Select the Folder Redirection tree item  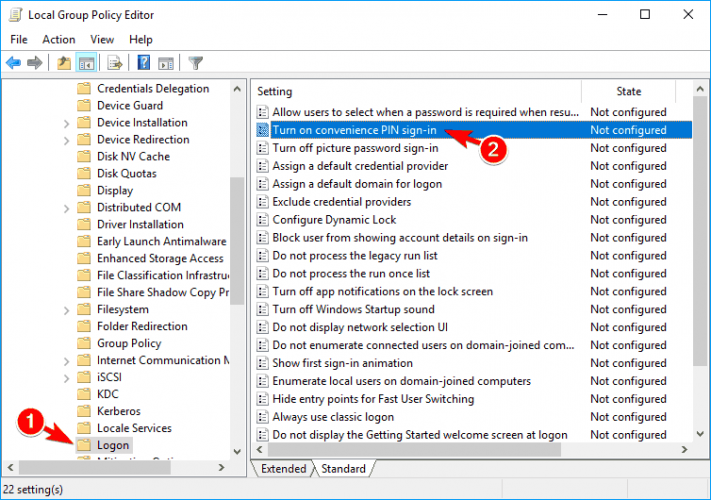point(142,326)
